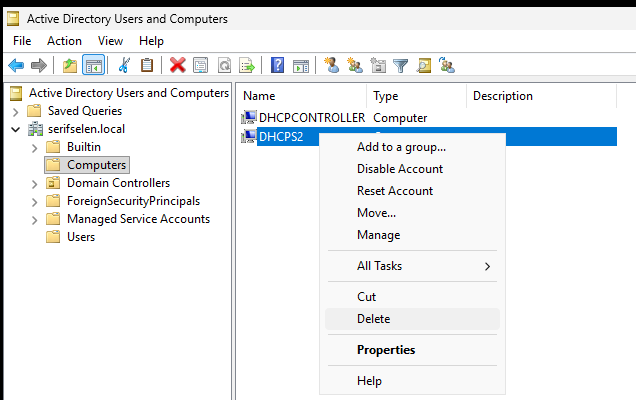Open Help via blue question mark icon
This screenshot has width=636, height=400.
tap(277, 65)
